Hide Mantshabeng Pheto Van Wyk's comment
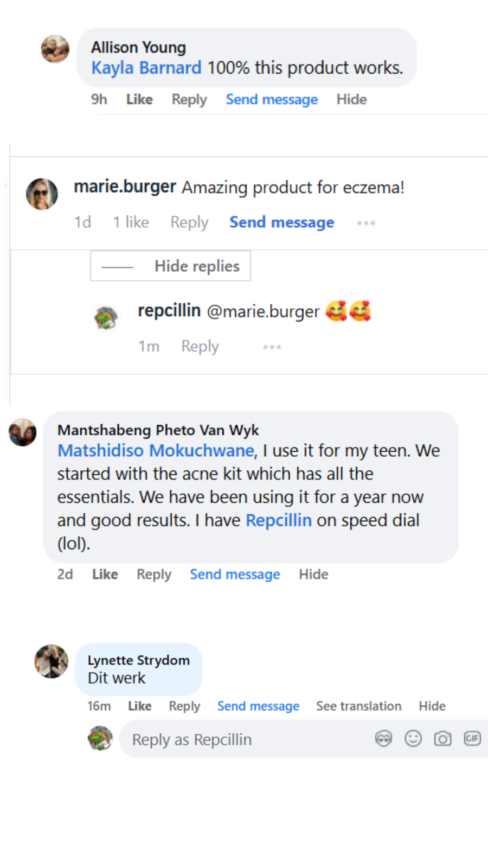The image size is (488, 868). tap(313, 575)
